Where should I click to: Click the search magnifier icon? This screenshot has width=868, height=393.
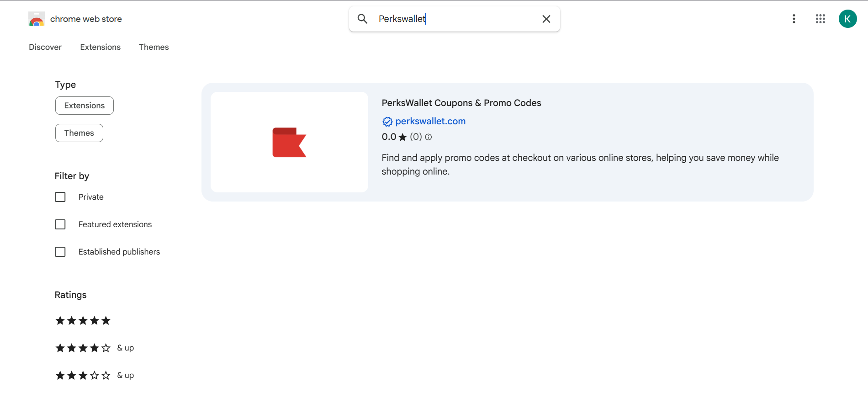point(362,19)
